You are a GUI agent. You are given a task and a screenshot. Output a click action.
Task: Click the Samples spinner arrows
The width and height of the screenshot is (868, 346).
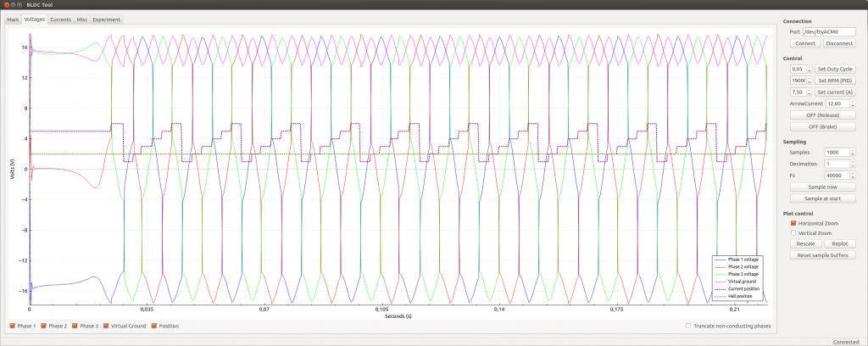click(853, 153)
